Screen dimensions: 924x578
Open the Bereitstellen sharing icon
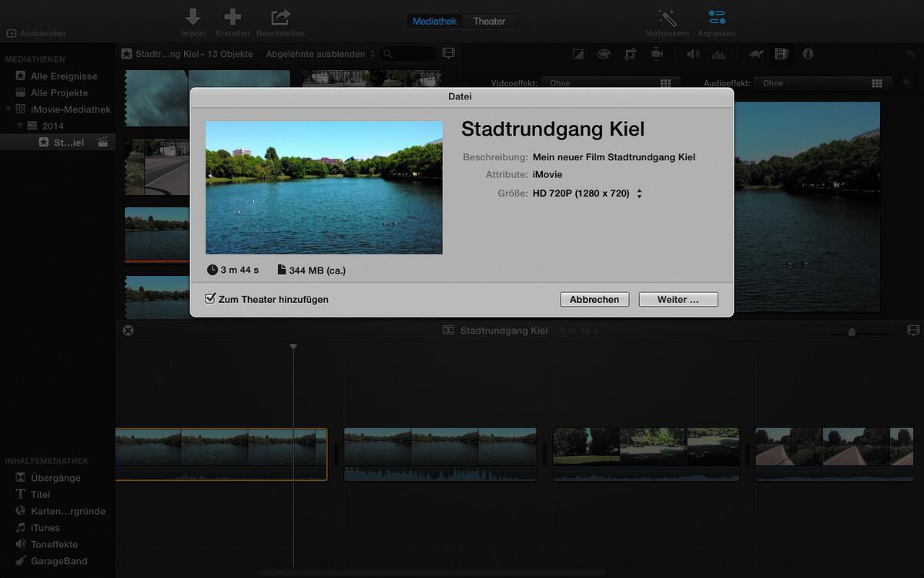point(279,15)
